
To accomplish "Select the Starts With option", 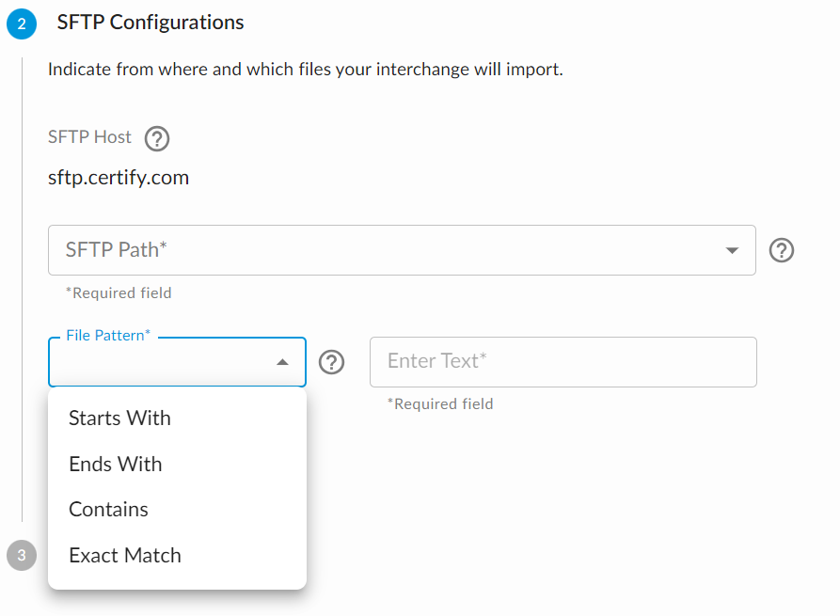I will pos(119,418).
